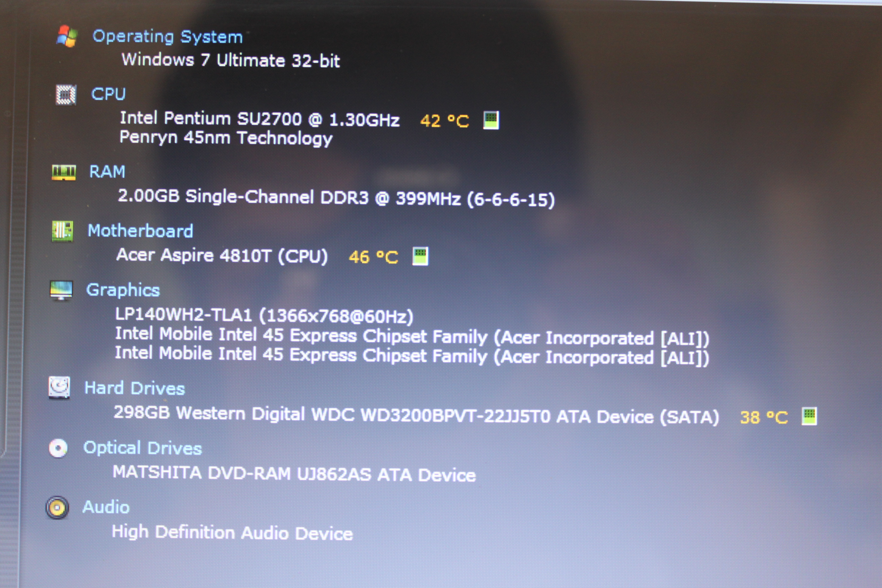This screenshot has height=588, width=882.
Task: Click the Optical Drives disc icon
Action: point(58,448)
